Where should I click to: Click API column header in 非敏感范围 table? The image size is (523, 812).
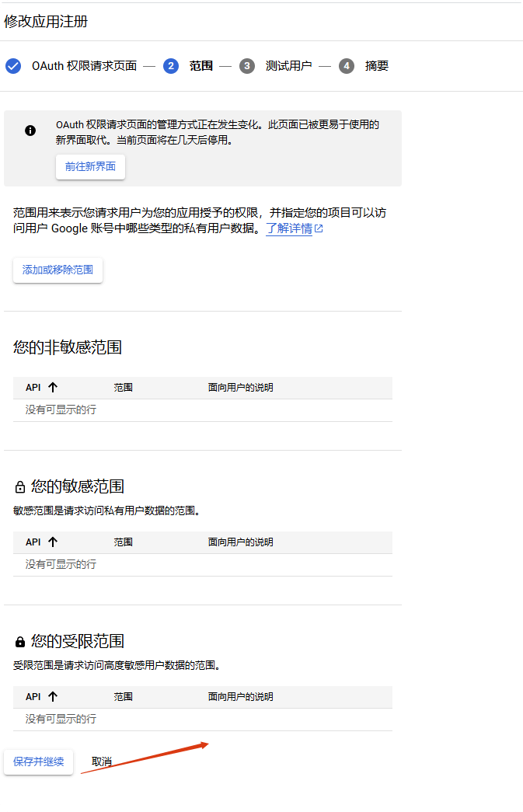pos(33,388)
